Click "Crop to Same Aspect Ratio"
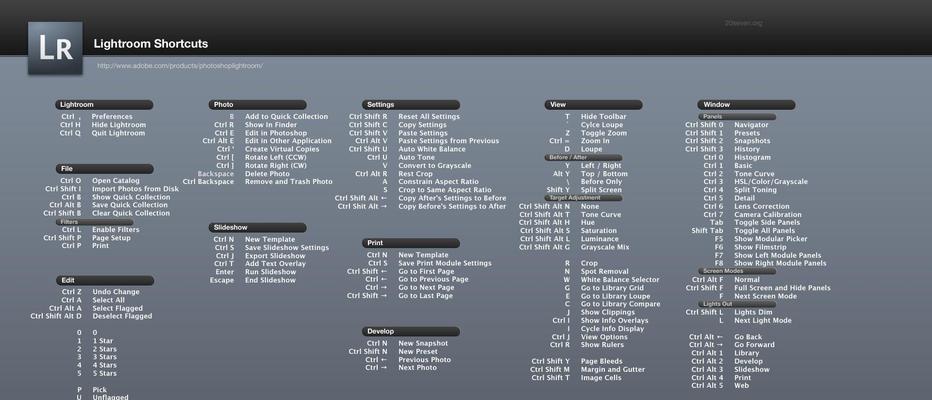The height and width of the screenshot is (400, 932). [x=445, y=190]
